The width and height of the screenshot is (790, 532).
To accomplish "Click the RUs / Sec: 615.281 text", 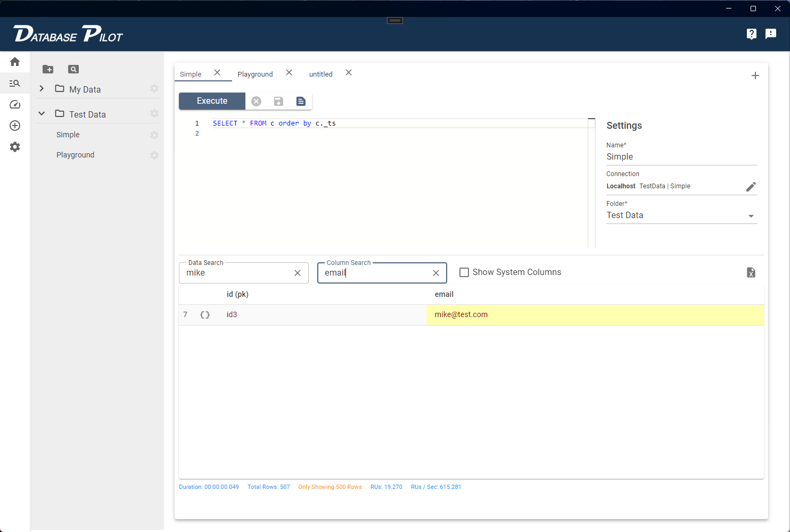I will tap(436, 487).
